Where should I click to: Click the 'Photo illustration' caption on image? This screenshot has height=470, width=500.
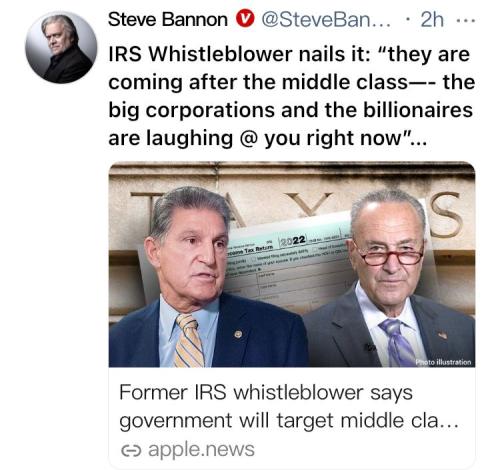tap(443, 362)
